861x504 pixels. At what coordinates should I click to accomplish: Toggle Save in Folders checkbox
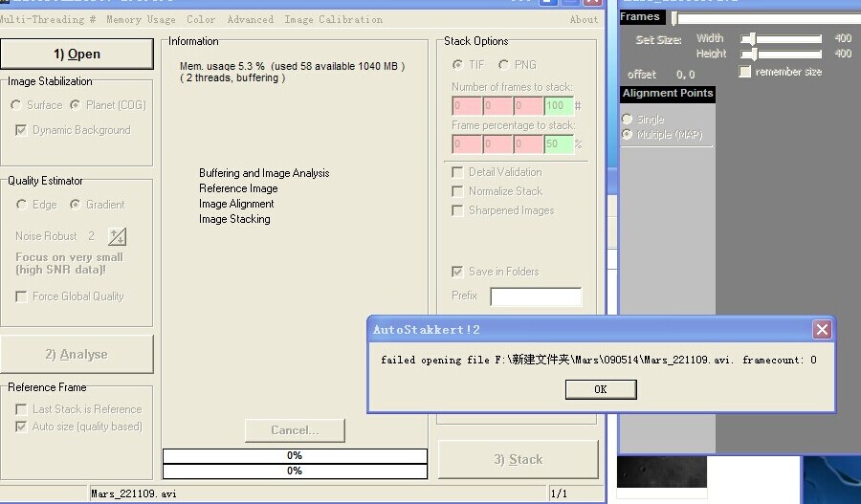tap(457, 272)
